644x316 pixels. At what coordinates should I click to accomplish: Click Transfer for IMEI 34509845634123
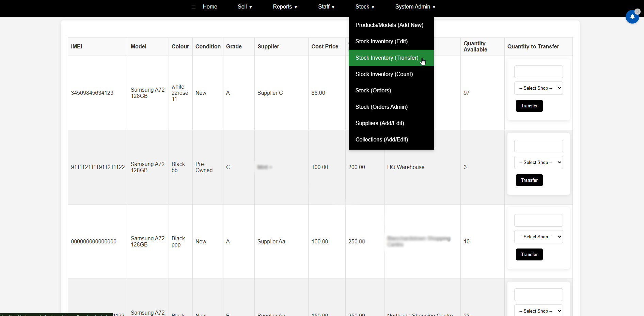click(529, 106)
